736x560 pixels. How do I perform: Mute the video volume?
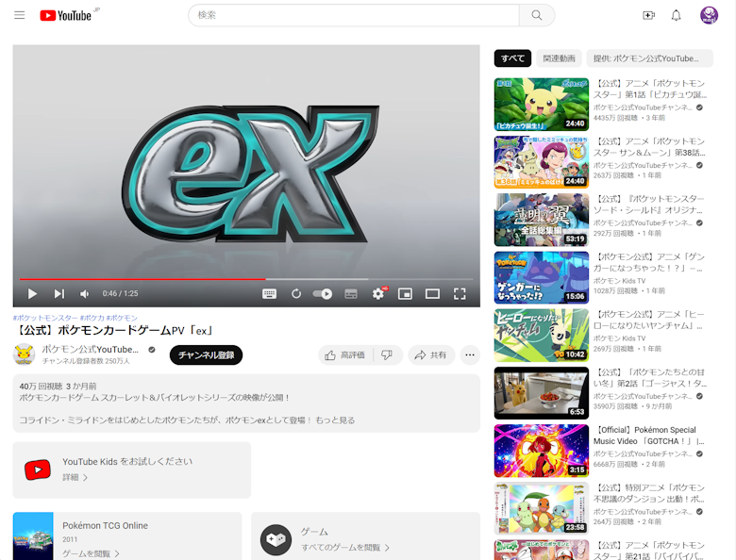click(84, 294)
